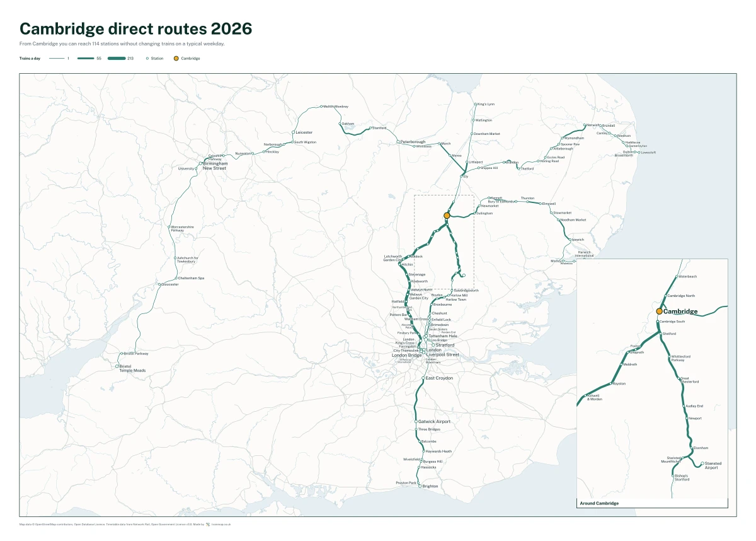756x541 pixels.
Task: Click the 'Oakham' station label
Action: coord(348,124)
